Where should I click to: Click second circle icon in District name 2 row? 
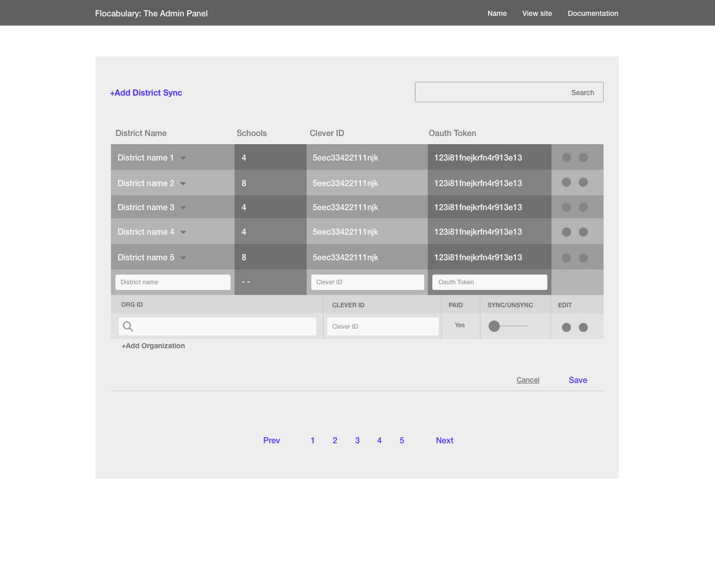(583, 182)
